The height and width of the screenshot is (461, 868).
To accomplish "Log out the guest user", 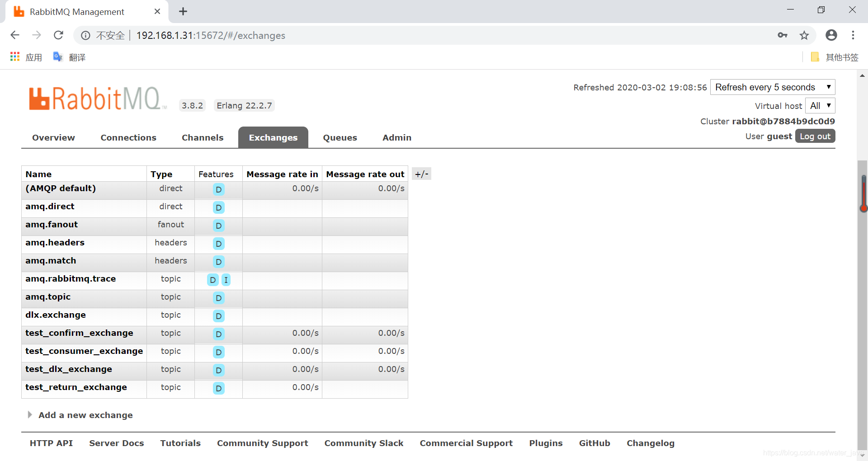I will pyautogui.click(x=815, y=136).
